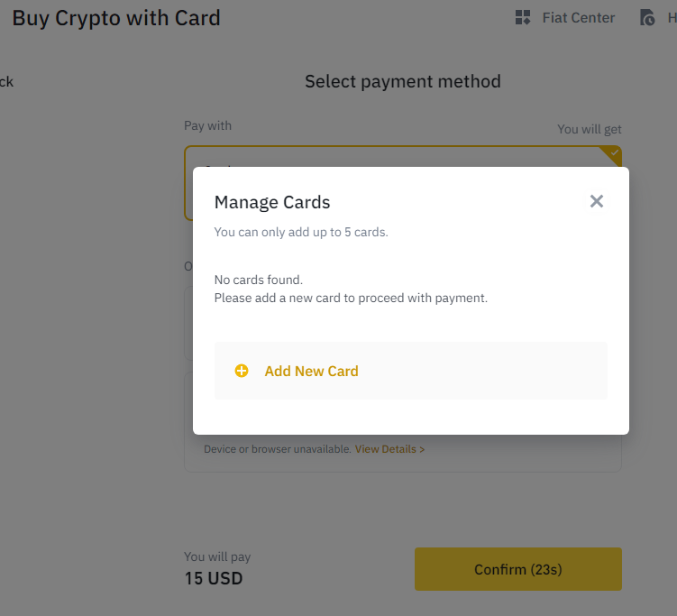The width and height of the screenshot is (677, 616).
Task: Close the Manage Cards dialog
Action: click(x=596, y=202)
